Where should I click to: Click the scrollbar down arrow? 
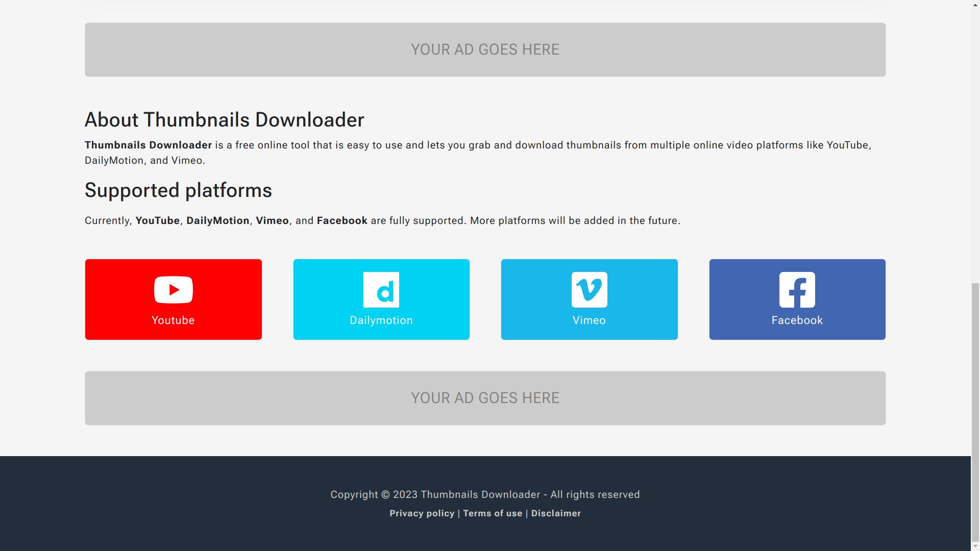(975, 546)
